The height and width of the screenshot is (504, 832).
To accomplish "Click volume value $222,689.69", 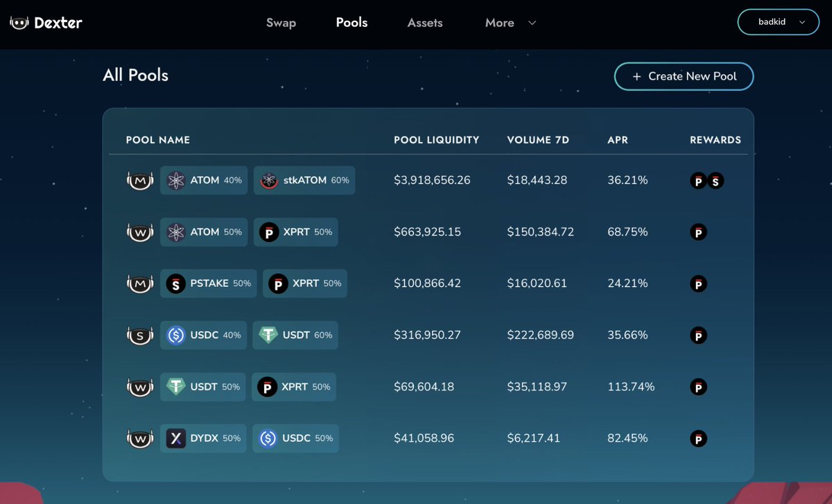I will coord(541,335).
